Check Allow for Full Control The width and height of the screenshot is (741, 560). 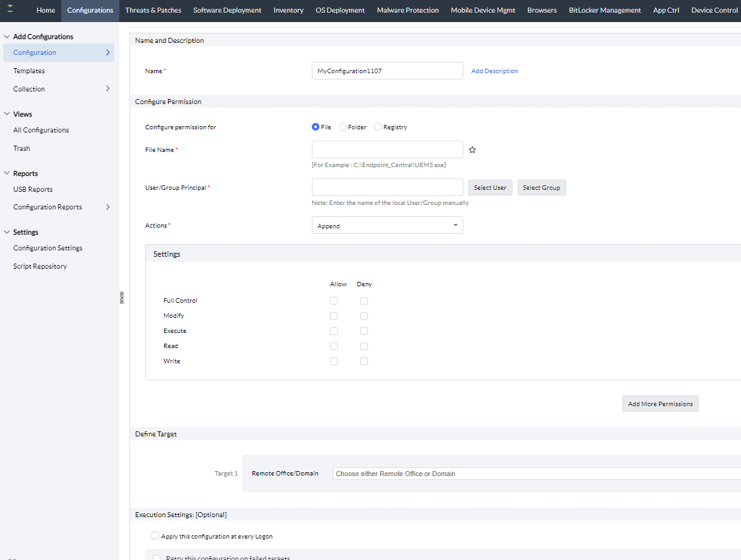point(334,301)
